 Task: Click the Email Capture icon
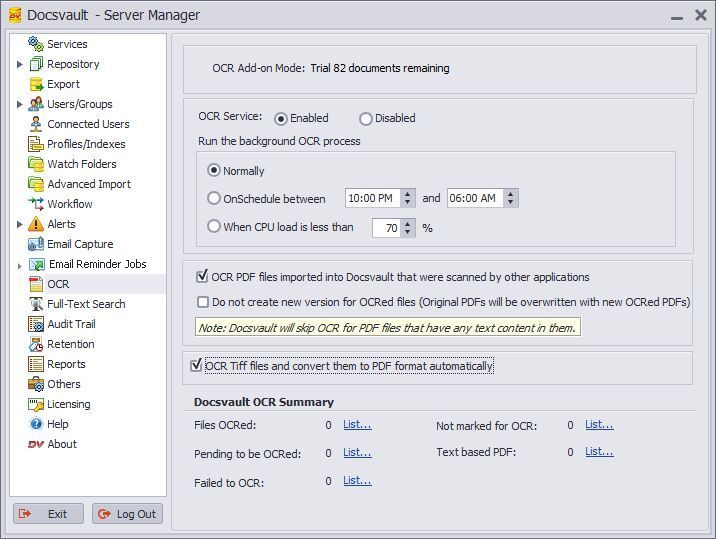click(36, 244)
